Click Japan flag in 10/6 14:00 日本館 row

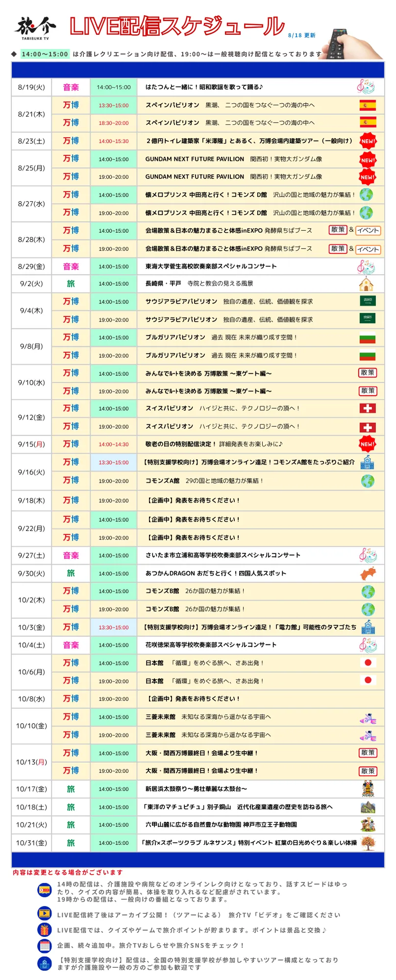pyautogui.click(x=368, y=663)
